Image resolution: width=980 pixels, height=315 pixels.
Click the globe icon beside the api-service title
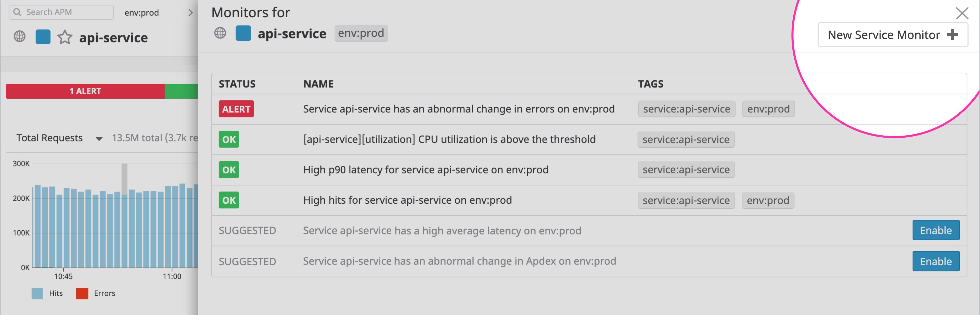click(x=19, y=36)
